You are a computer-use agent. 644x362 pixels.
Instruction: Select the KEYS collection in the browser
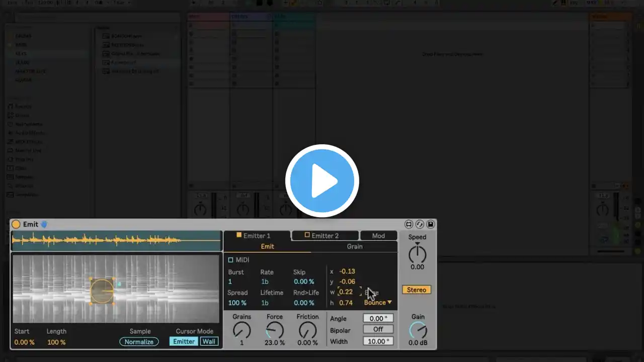point(21,54)
